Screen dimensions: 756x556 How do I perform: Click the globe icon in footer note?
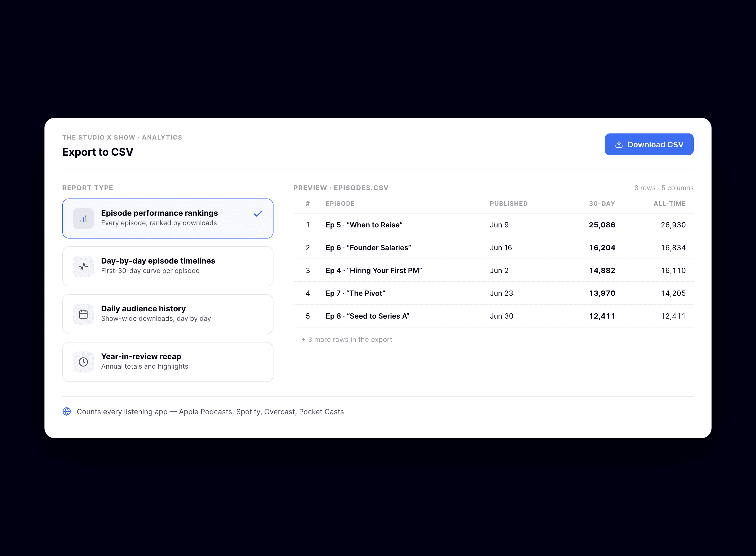coord(67,411)
